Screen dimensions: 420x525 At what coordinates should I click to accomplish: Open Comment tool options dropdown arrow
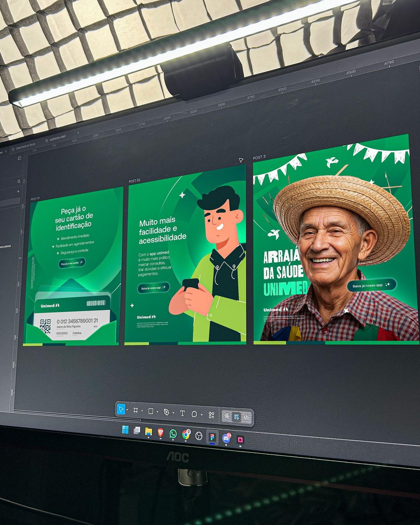[202, 415]
